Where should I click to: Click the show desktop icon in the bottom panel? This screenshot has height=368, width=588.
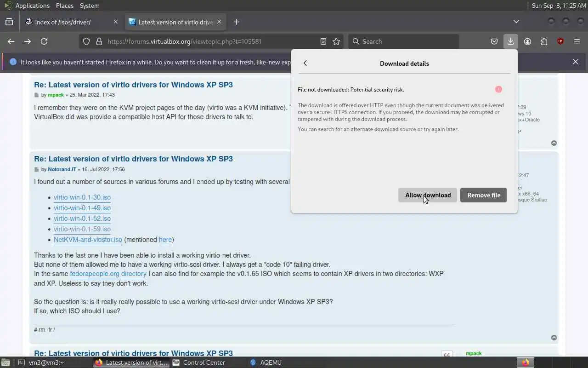point(5,362)
